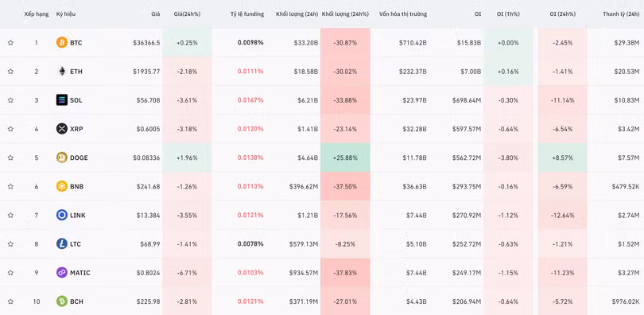
Task: Open the LINK symbol link
Action: coord(78,216)
